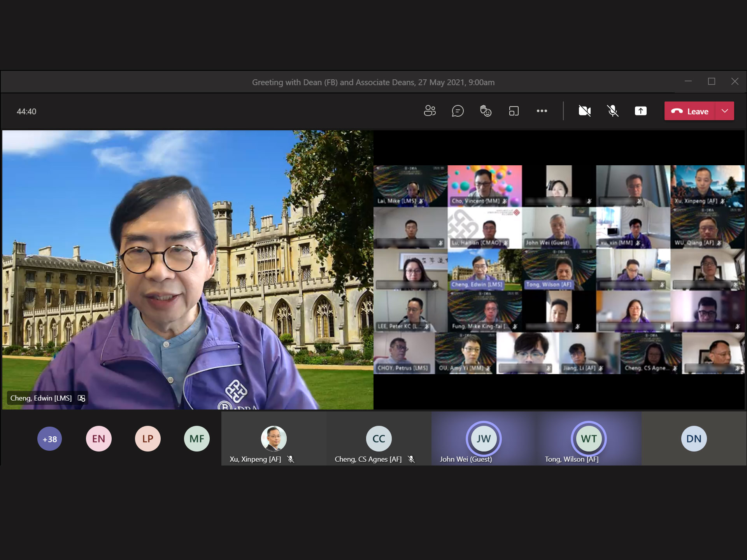Open the meeting chat icon
Image resolution: width=747 pixels, height=560 pixels.
458,111
